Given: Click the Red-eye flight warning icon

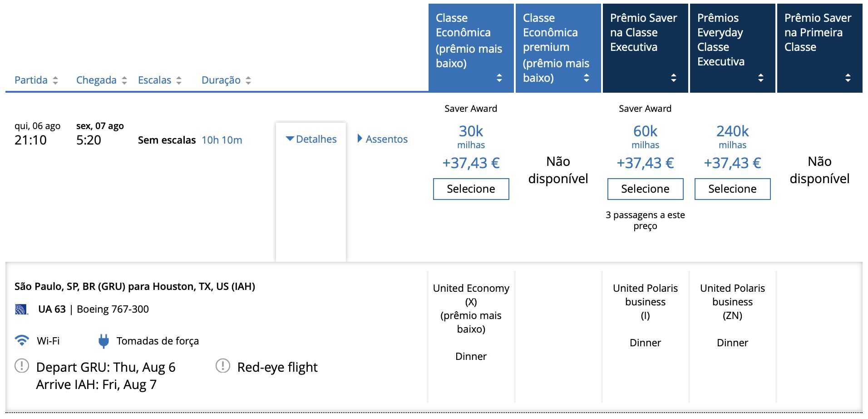Looking at the screenshot, I should pyautogui.click(x=223, y=365).
